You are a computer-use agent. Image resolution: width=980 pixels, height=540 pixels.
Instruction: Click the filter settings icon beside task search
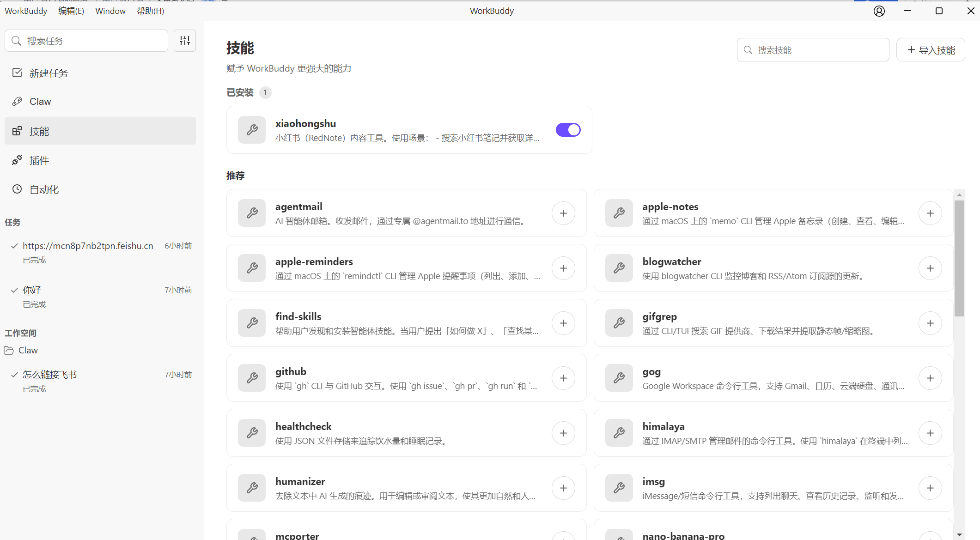pos(185,41)
